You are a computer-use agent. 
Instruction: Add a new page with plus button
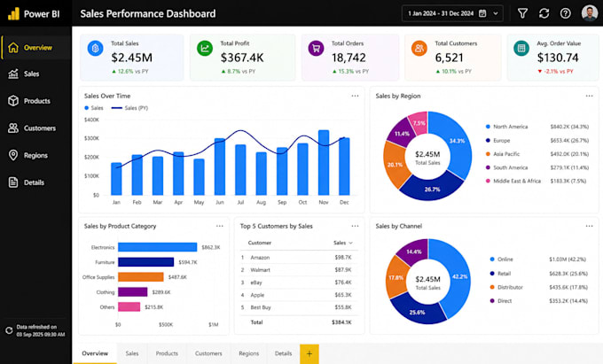(309, 353)
